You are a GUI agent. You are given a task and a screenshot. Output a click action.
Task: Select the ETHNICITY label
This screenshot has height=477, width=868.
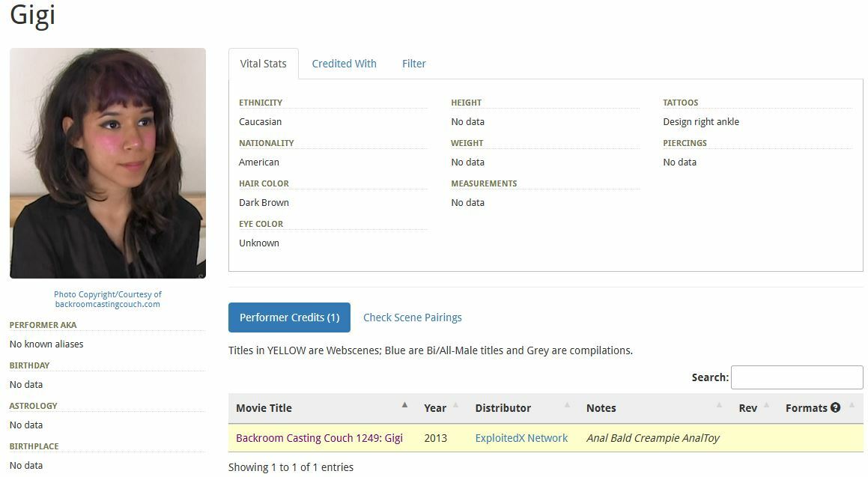tap(261, 103)
